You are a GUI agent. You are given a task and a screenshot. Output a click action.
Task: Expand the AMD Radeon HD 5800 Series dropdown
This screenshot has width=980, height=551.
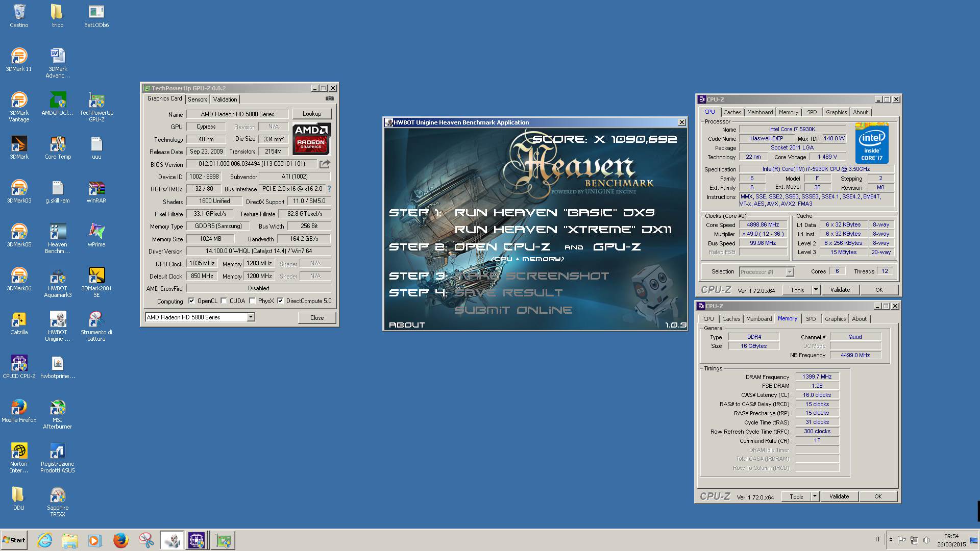251,317
